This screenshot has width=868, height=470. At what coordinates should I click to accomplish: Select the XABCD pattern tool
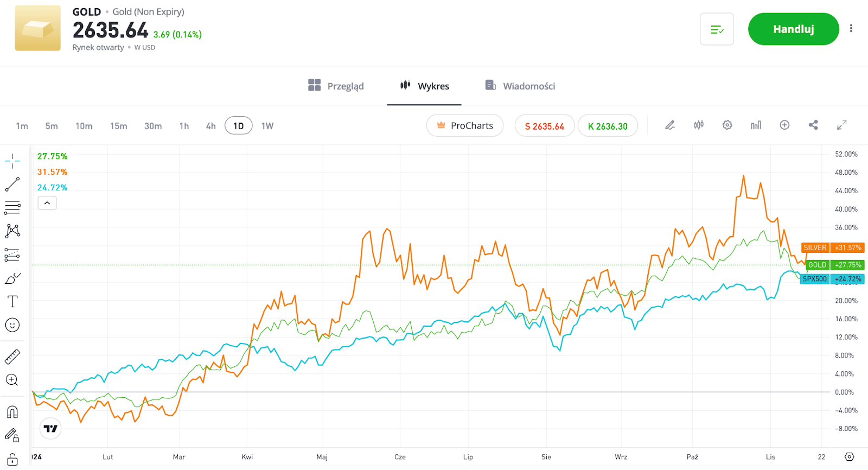(12, 231)
